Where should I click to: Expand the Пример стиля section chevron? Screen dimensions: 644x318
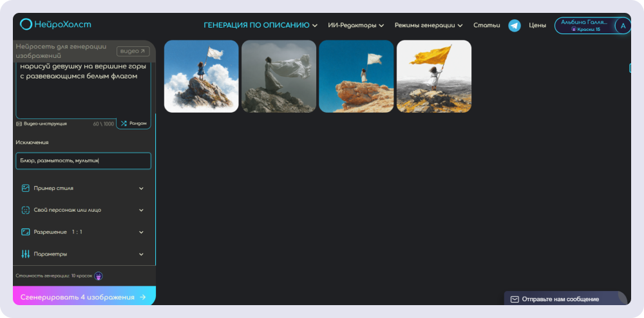pyautogui.click(x=141, y=189)
